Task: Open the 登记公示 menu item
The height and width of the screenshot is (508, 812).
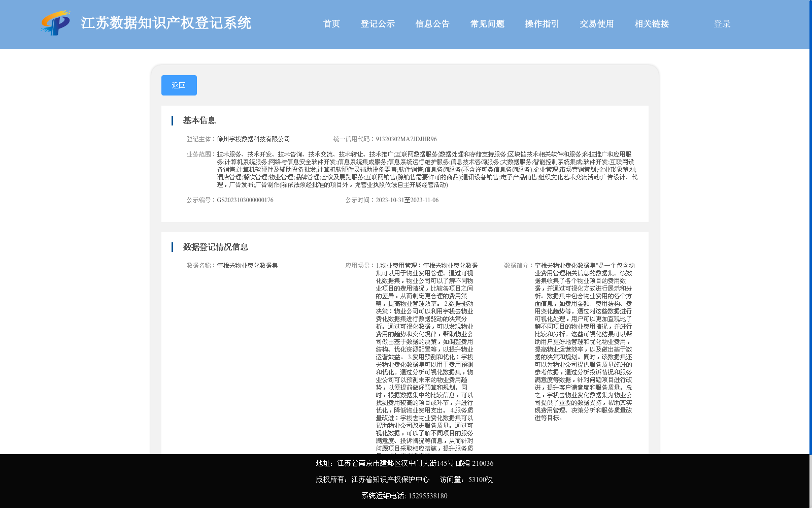Action: 378,24
